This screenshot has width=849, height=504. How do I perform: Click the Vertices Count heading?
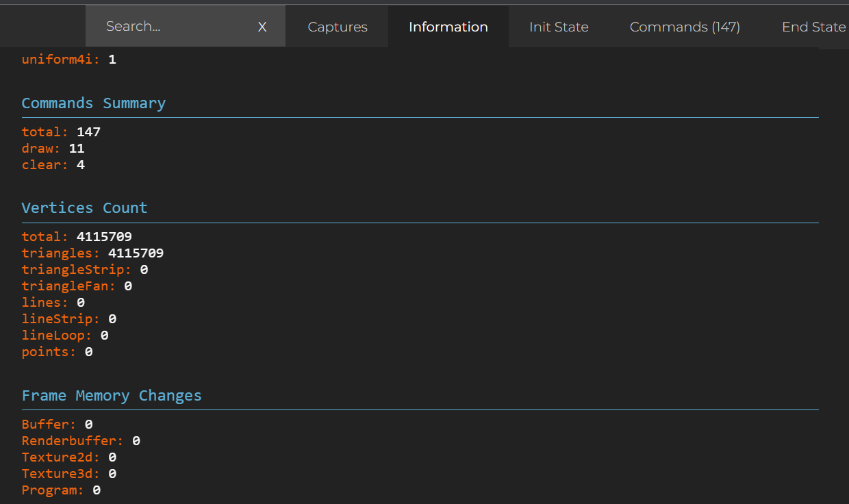point(84,207)
